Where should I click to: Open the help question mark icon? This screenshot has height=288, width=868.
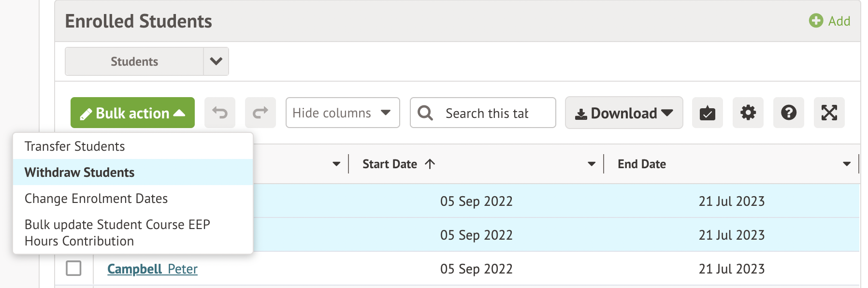tap(788, 113)
